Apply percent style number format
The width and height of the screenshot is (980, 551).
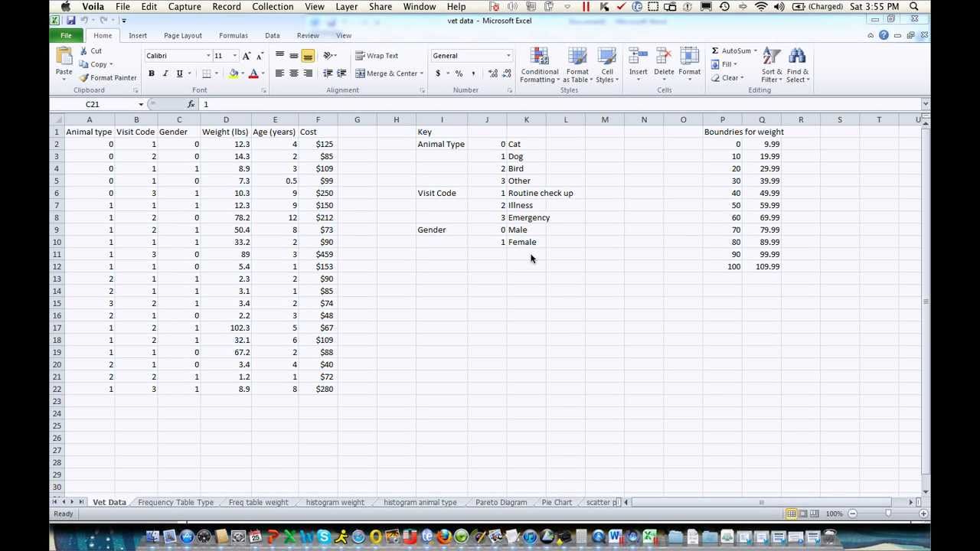(x=459, y=74)
